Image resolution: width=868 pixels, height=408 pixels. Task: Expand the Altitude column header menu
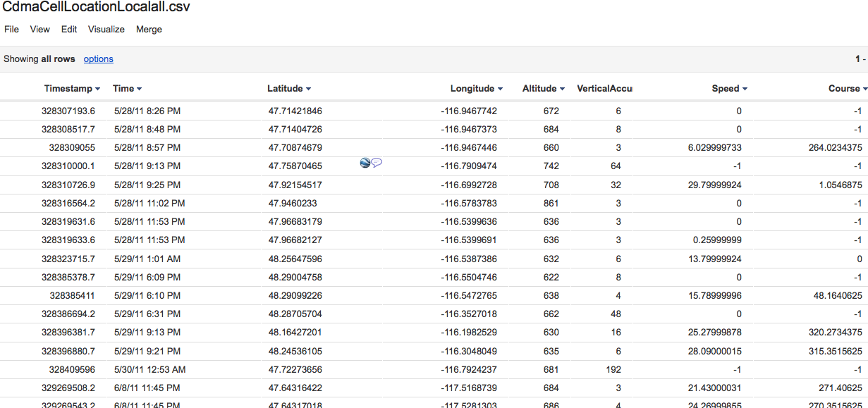562,89
